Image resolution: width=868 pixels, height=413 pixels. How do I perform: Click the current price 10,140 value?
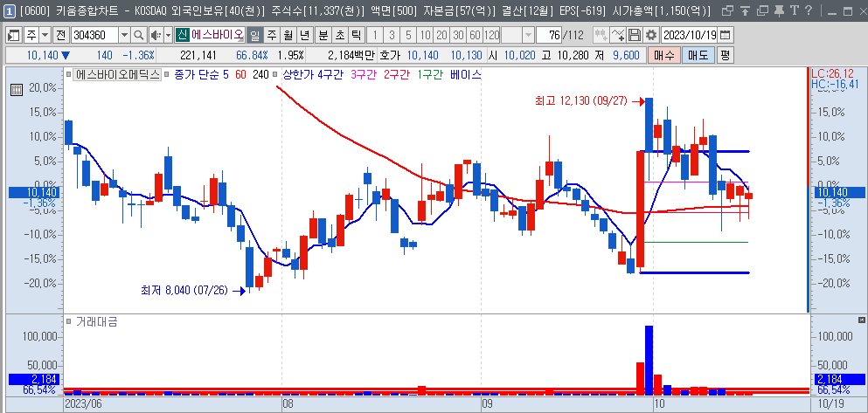[41, 55]
